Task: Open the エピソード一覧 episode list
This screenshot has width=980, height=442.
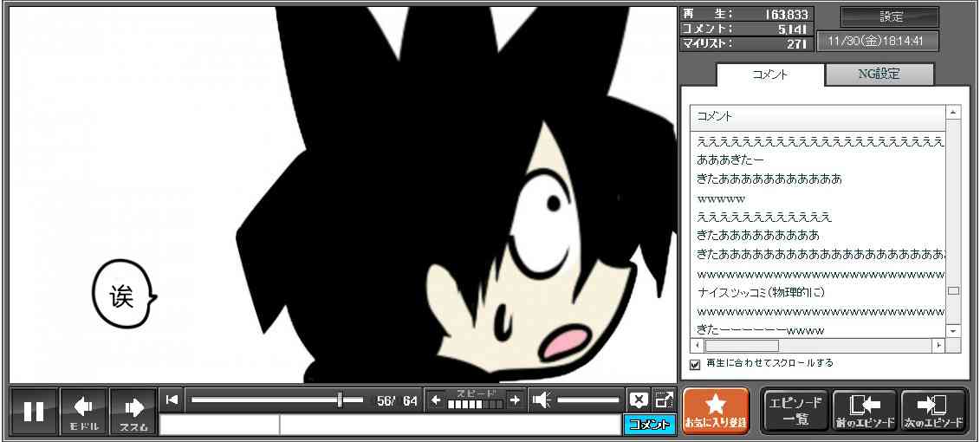Action: 795,411
